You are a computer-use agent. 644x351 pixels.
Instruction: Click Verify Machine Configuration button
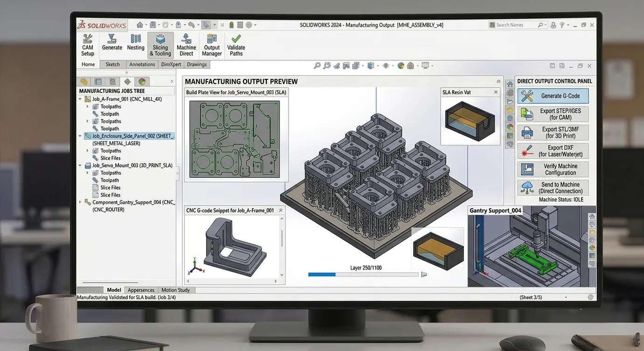point(553,169)
